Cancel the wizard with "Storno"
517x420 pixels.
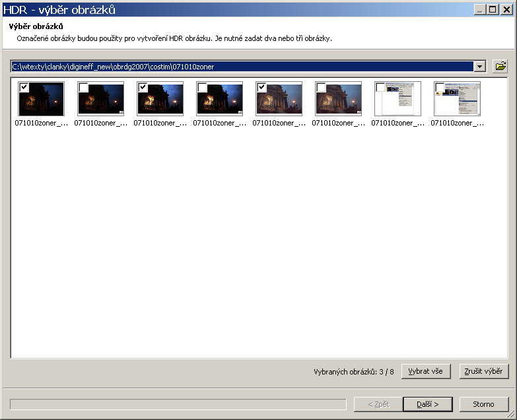pos(484,404)
